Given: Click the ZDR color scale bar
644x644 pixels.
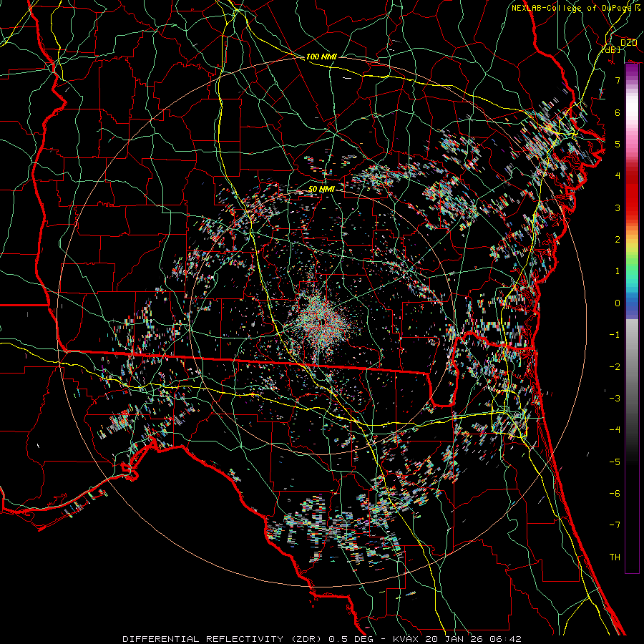Looking at the screenshot, I should 632,318.
